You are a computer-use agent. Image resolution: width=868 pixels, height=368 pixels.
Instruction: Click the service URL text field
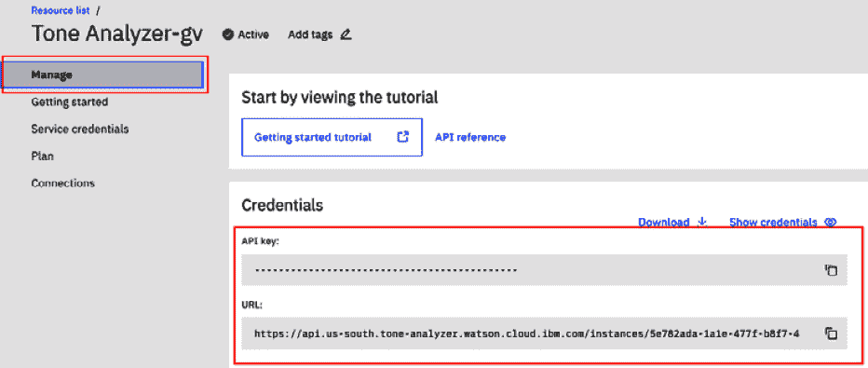pyautogui.click(x=545, y=334)
